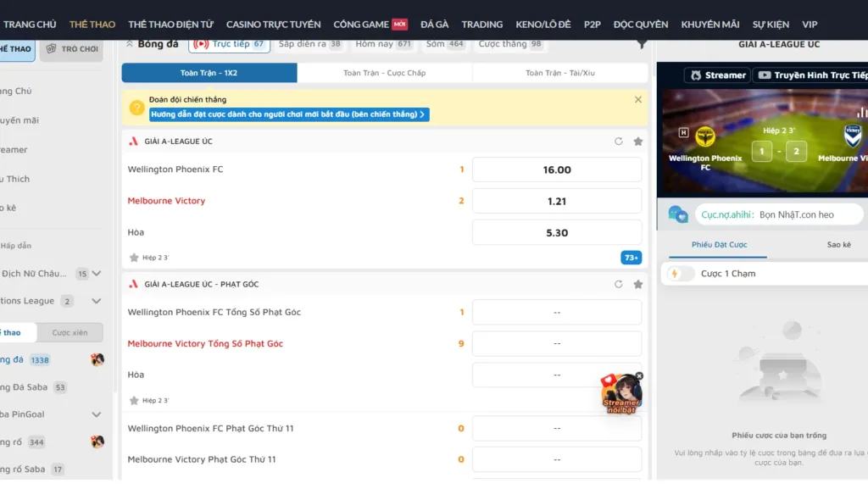Toggle the Cược 1 Chạm switch
Viewport: 868px width, 489px height.
coord(682,274)
